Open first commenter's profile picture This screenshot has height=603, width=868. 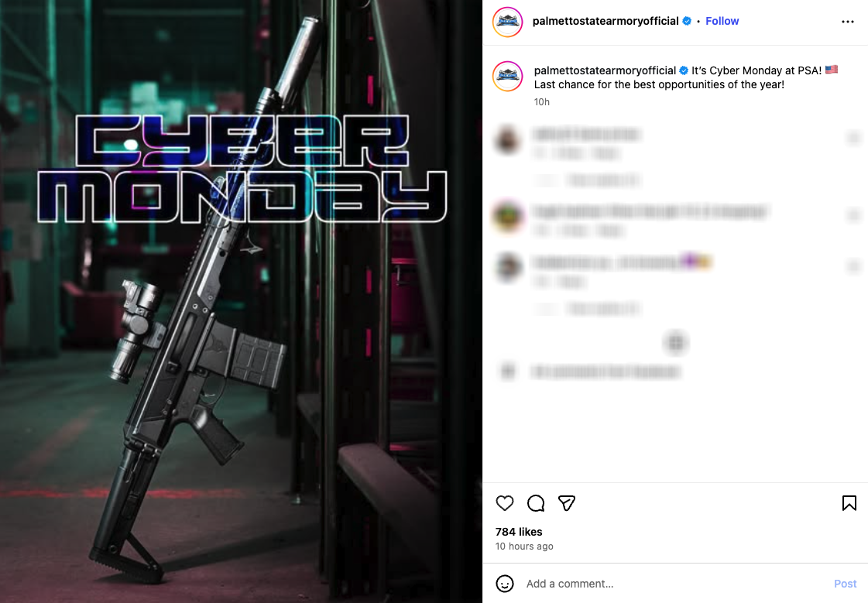[508, 139]
